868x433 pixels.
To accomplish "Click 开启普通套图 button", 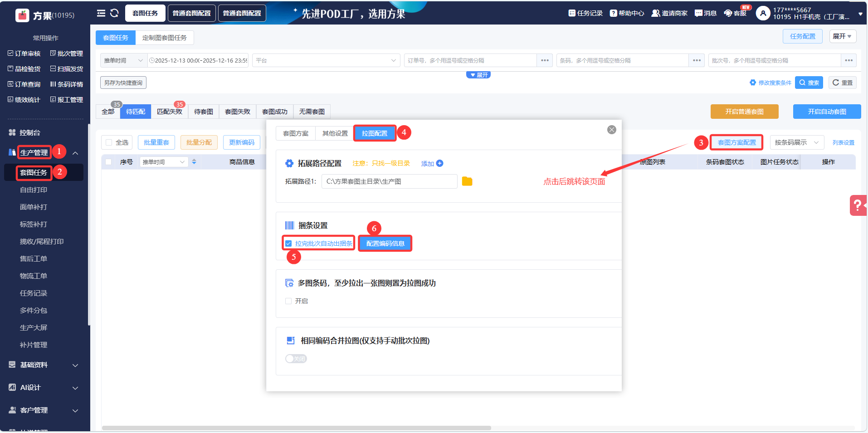I will (745, 112).
